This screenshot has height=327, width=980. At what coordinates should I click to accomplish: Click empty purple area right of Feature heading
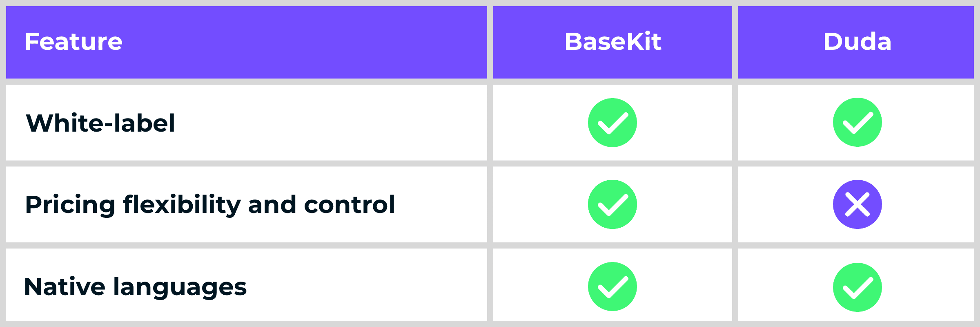coord(306,42)
